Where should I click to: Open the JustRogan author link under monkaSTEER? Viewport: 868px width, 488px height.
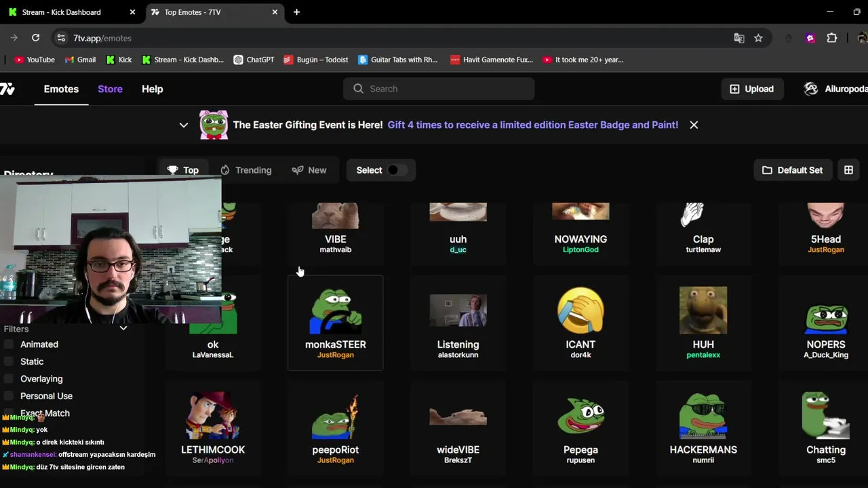335,355
